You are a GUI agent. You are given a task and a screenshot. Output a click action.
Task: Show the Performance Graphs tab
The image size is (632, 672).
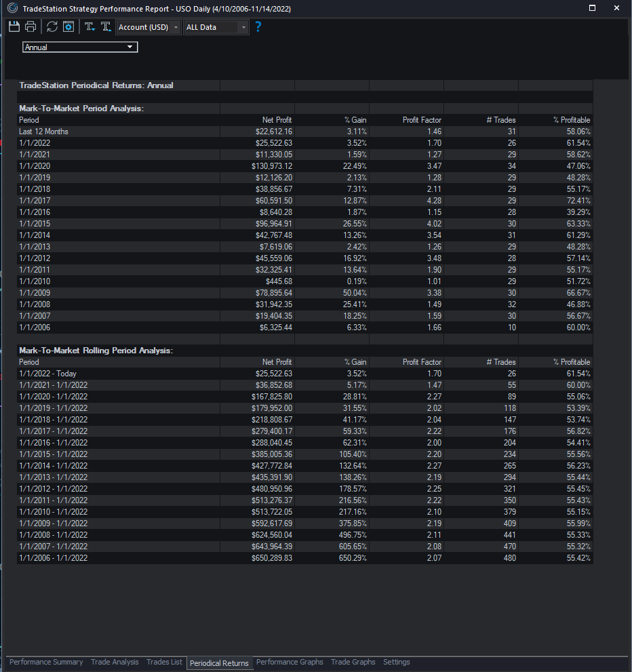pyautogui.click(x=290, y=662)
